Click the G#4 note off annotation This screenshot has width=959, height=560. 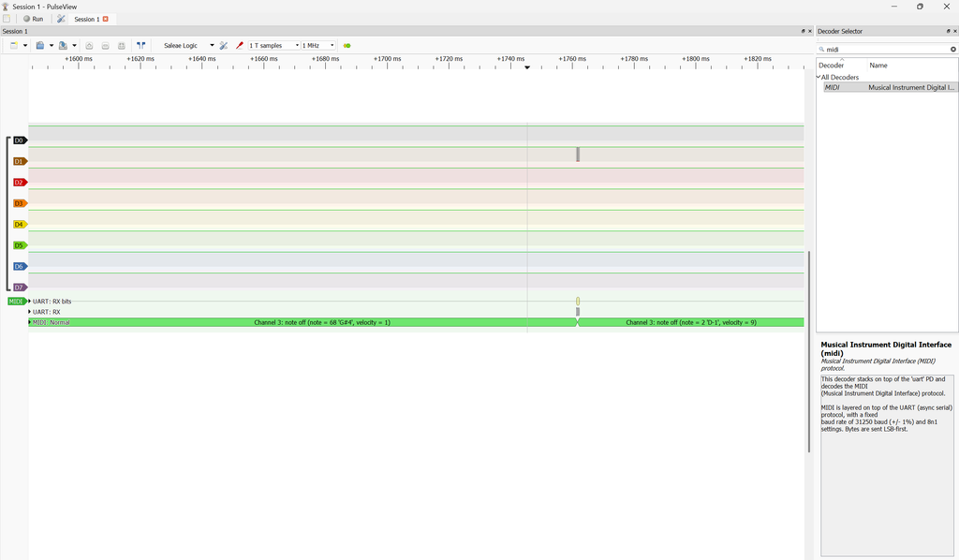point(302,322)
